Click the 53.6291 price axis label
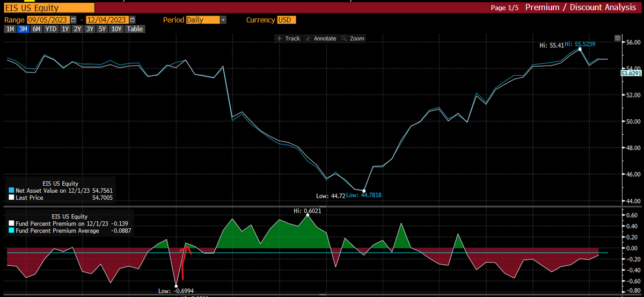Image resolution: width=644 pixels, height=297 pixels. [x=632, y=73]
